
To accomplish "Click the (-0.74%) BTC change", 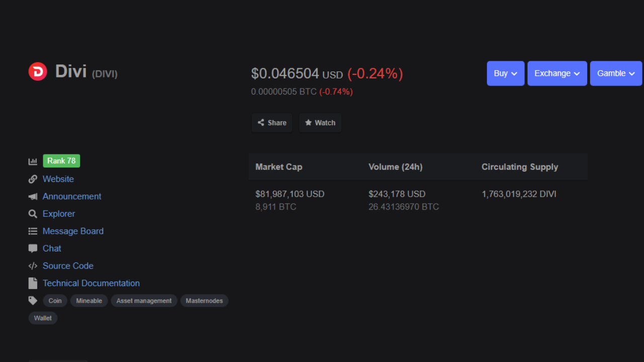I will click(336, 92).
